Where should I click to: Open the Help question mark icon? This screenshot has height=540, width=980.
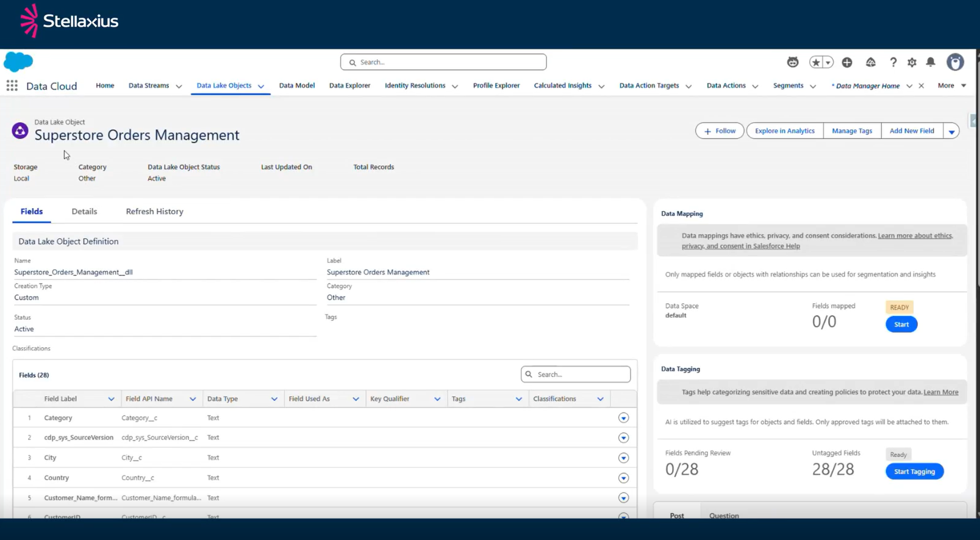coord(893,62)
